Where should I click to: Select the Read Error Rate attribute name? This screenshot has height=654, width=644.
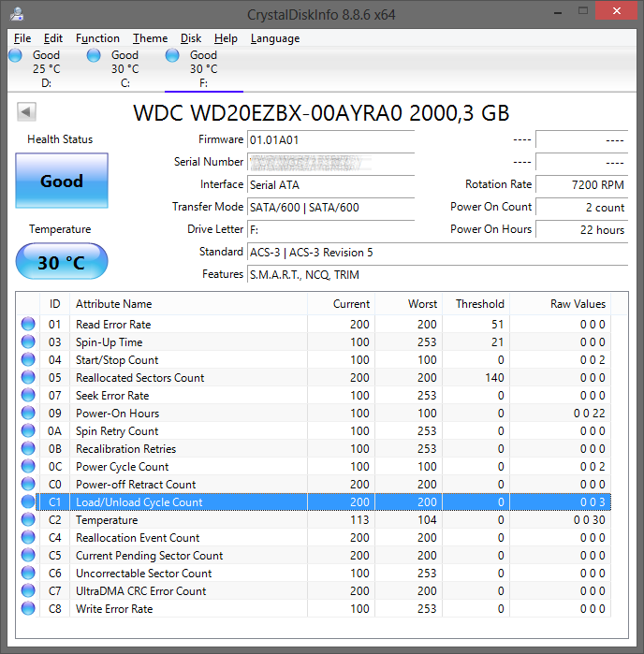(113, 325)
